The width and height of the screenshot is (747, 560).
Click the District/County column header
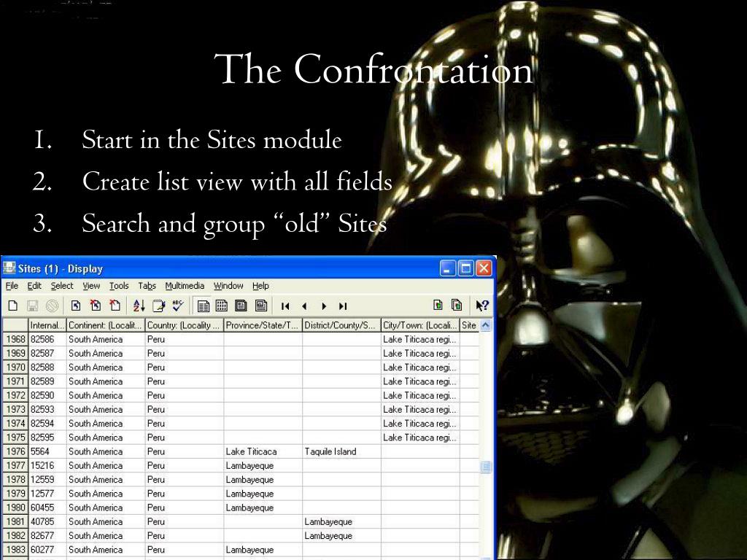click(x=341, y=325)
